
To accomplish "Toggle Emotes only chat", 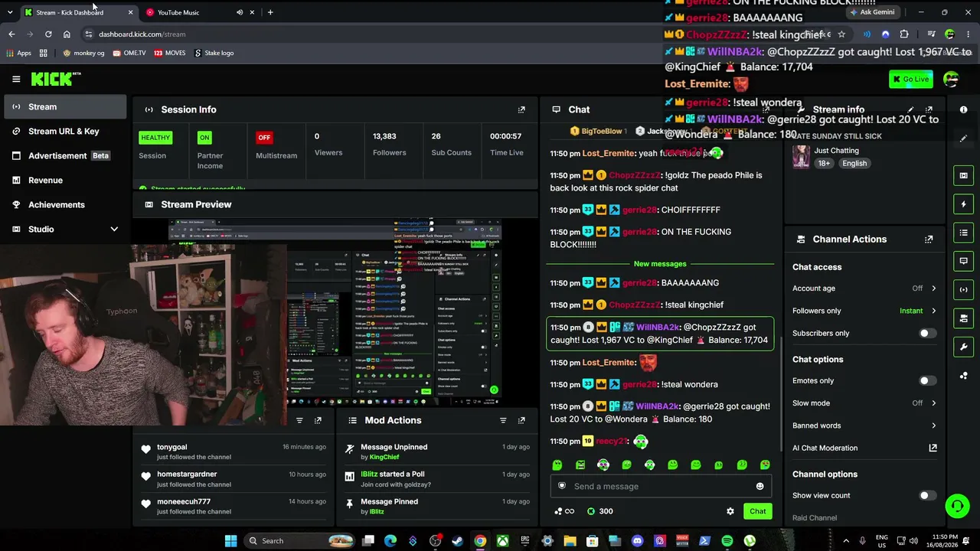I will tap(926, 381).
